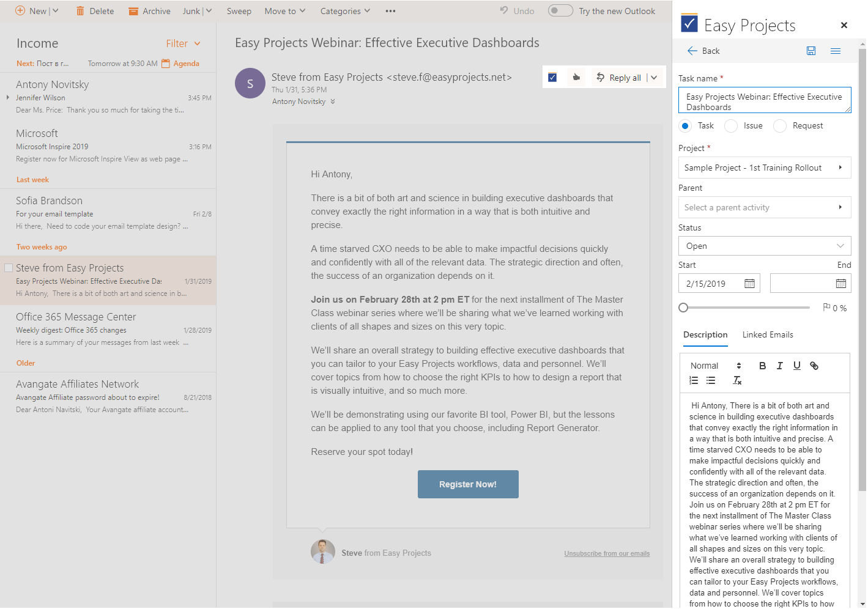Open the more options ellipsis menu
Viewport: 868px width, 609px height.
[x=390, y=11]
